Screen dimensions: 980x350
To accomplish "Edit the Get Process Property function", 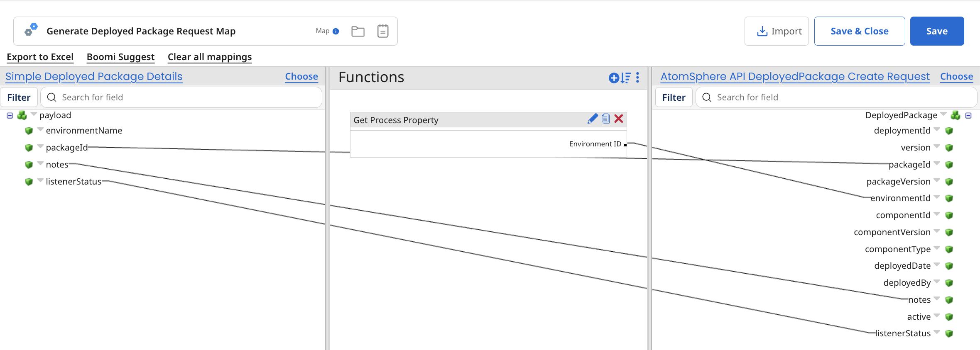I will [x=593, y=119].
